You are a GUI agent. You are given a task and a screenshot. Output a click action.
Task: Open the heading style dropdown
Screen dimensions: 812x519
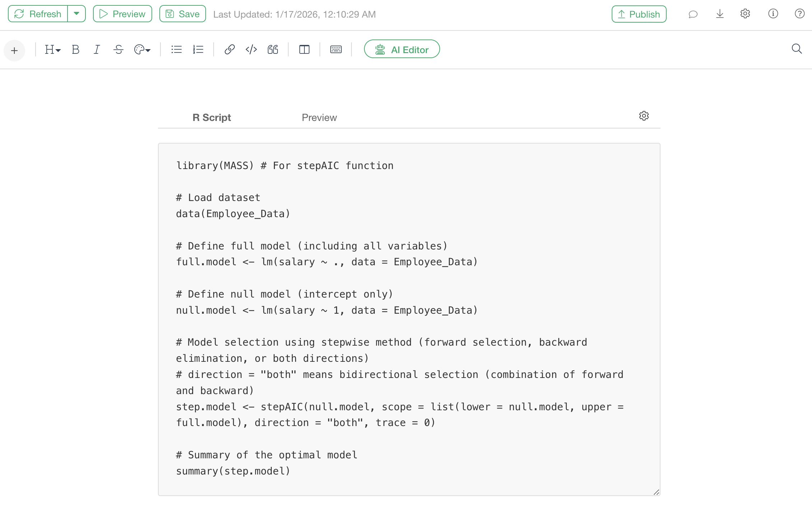[x=52, y=50]
